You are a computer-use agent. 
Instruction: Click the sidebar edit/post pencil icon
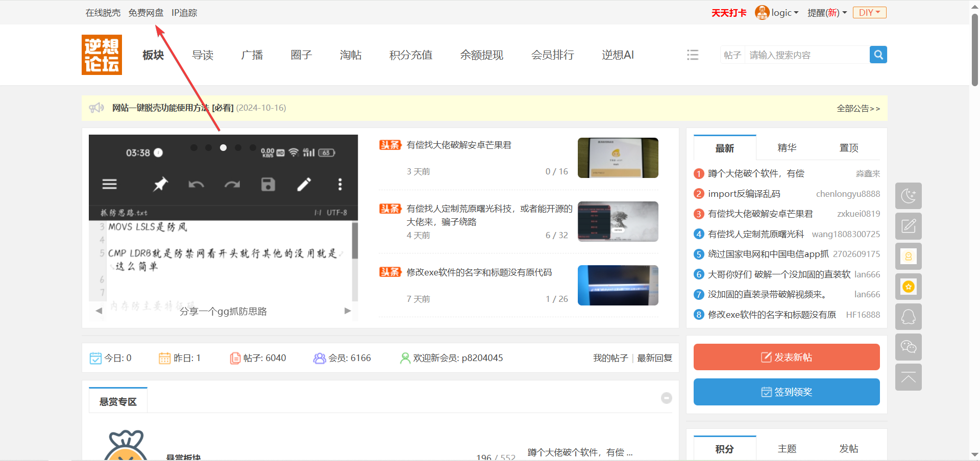(x=908, y=226)
